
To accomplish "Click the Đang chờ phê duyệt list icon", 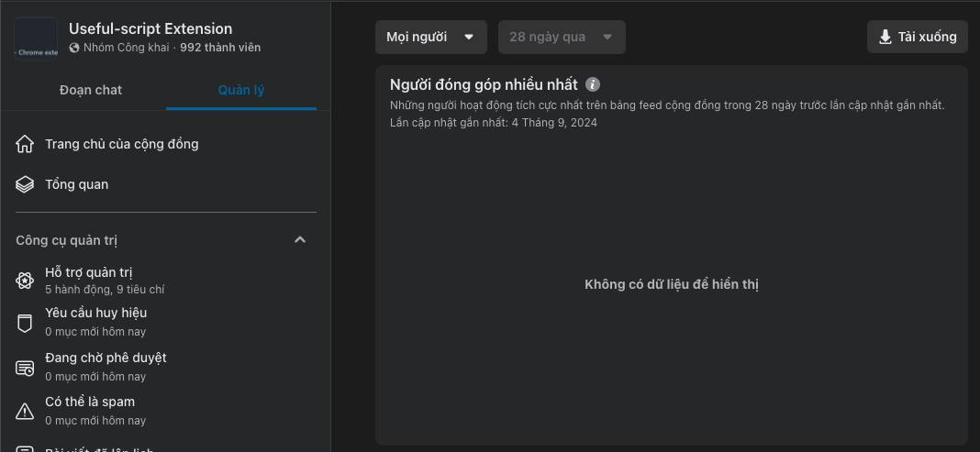I will [25, 369].
